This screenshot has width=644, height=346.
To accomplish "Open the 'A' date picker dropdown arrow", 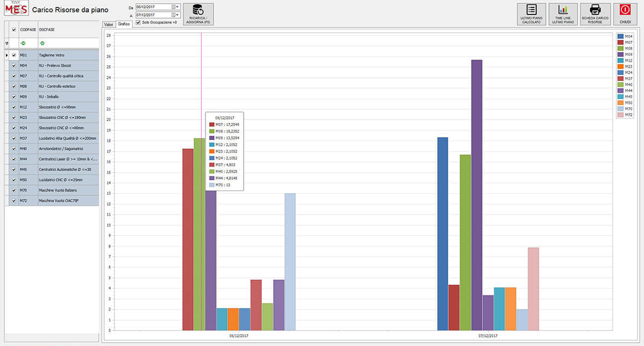I will coord(178,14).
